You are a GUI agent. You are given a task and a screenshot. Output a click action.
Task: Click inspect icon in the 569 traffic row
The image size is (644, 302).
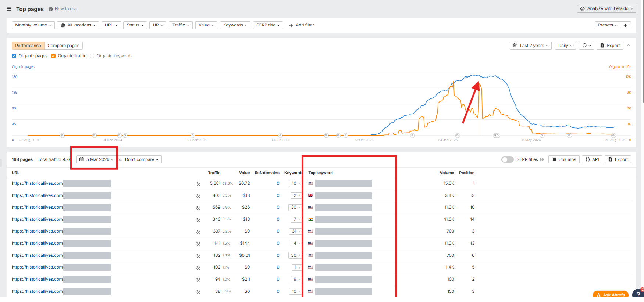click(x=198, y=208)
